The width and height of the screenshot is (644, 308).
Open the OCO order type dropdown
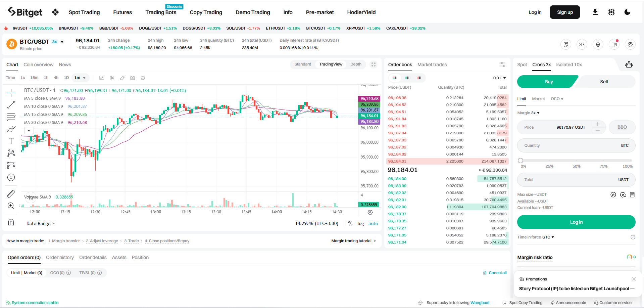pyautogui.click(x=557, y=99)
